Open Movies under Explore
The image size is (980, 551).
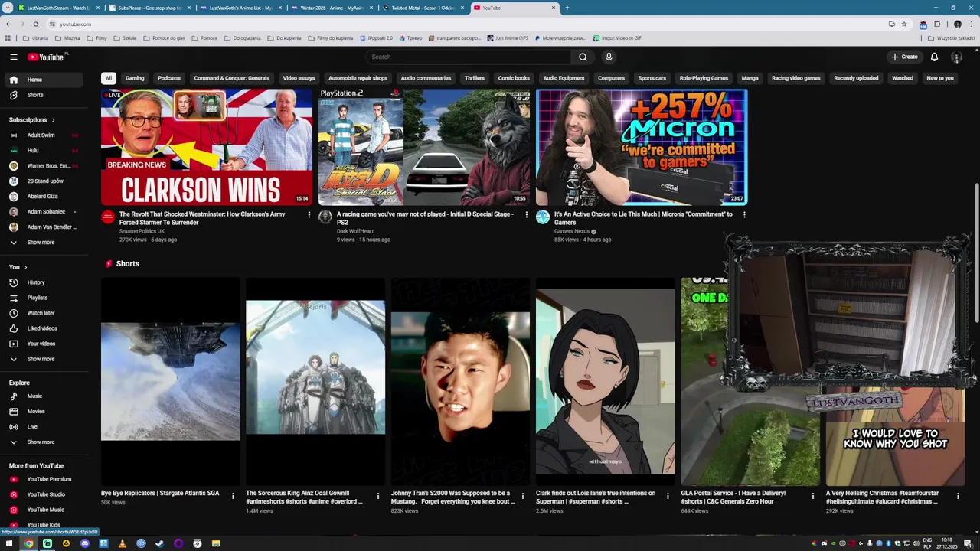click(x=44, y=412)
